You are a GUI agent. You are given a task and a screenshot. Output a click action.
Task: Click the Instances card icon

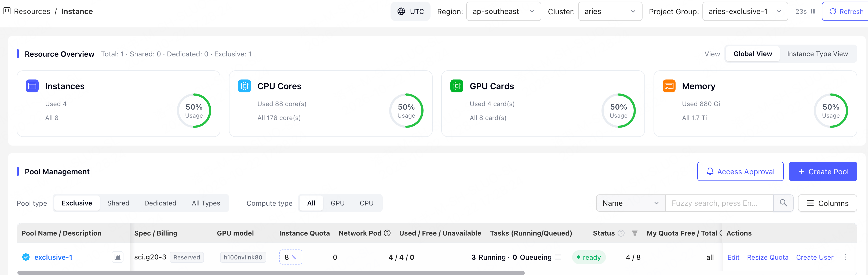pyautogui.click(x=32, y=86)
